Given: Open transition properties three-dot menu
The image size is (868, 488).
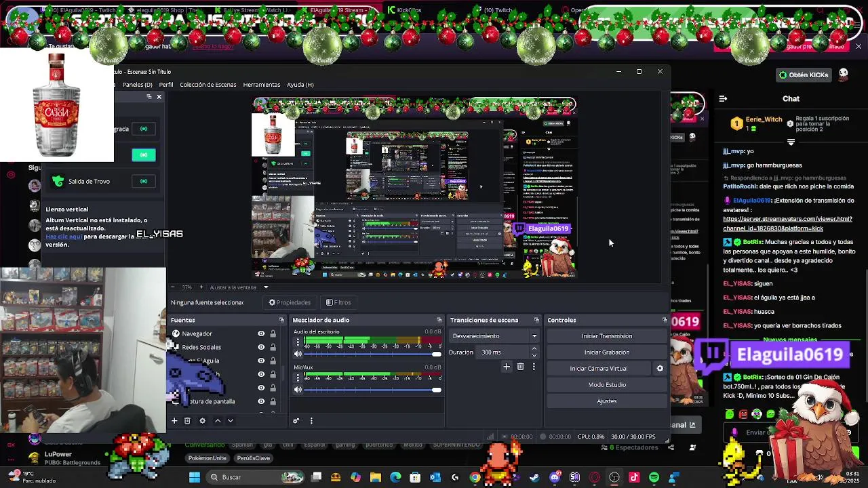Looking at the screenshot, I should [x=534, y=367].
